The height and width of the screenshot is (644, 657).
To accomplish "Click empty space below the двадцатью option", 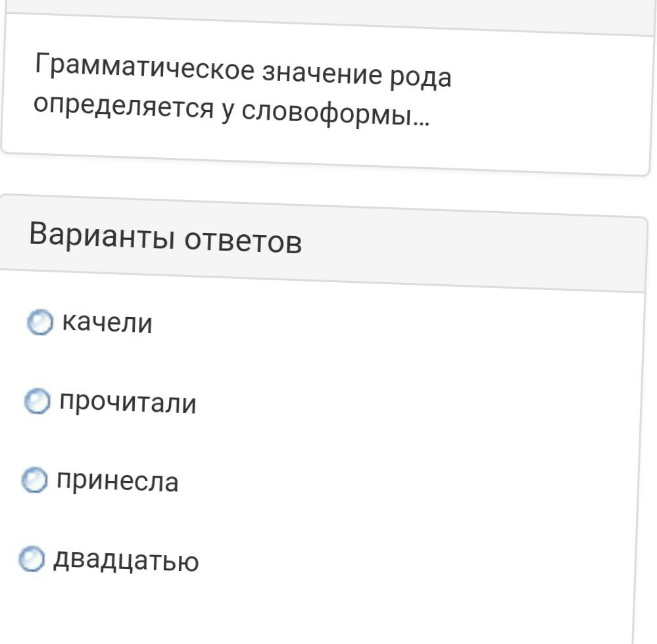I will pos(318,612).
